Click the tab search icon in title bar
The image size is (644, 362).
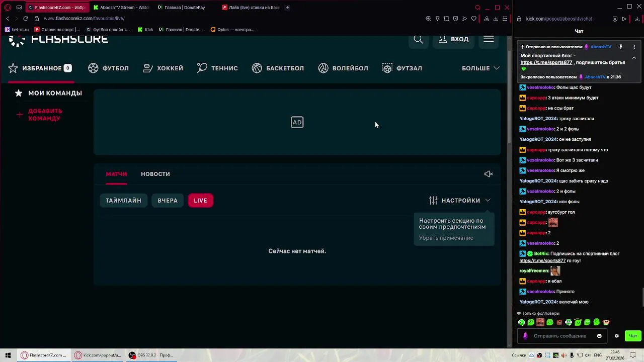477,8
